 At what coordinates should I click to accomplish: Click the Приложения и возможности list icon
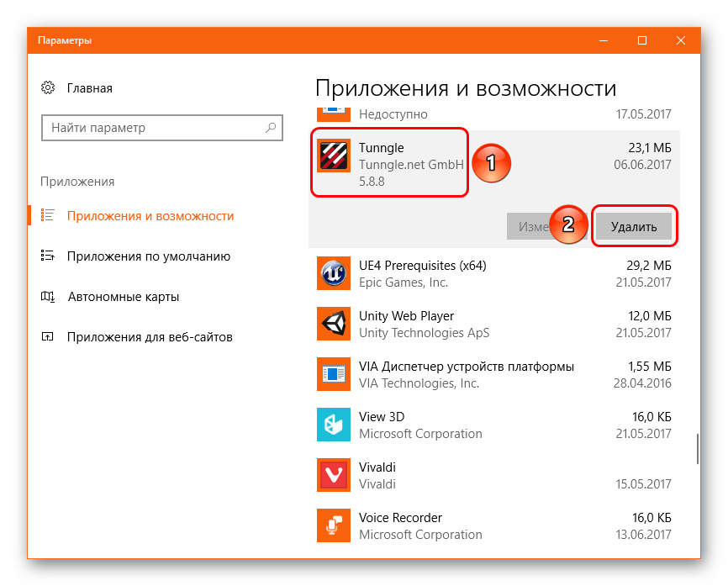click(47, 215)
